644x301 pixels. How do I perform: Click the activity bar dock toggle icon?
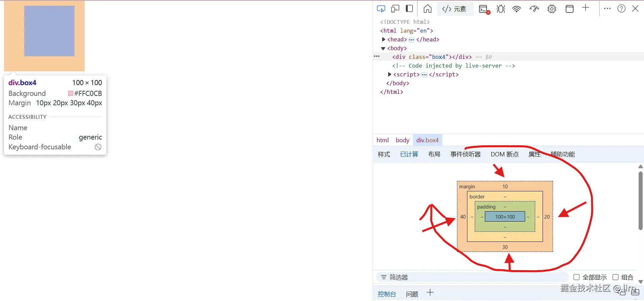tap(409, 9)
